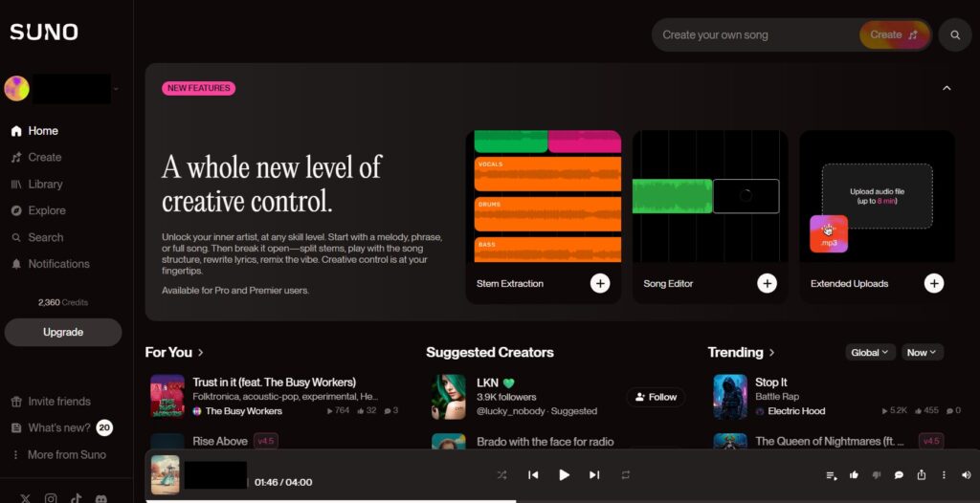This screenshot has width=980, height=503.
Task: Dislike the current track with thumbs down
Action: coord(877,475)
